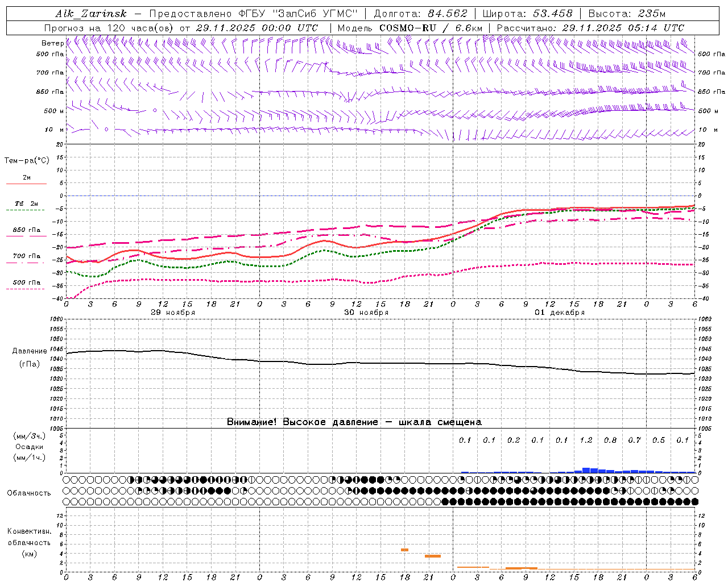Click the 1.2 precipitation amount value
This screenshot has height=582, width=728.
click(586, 440)
